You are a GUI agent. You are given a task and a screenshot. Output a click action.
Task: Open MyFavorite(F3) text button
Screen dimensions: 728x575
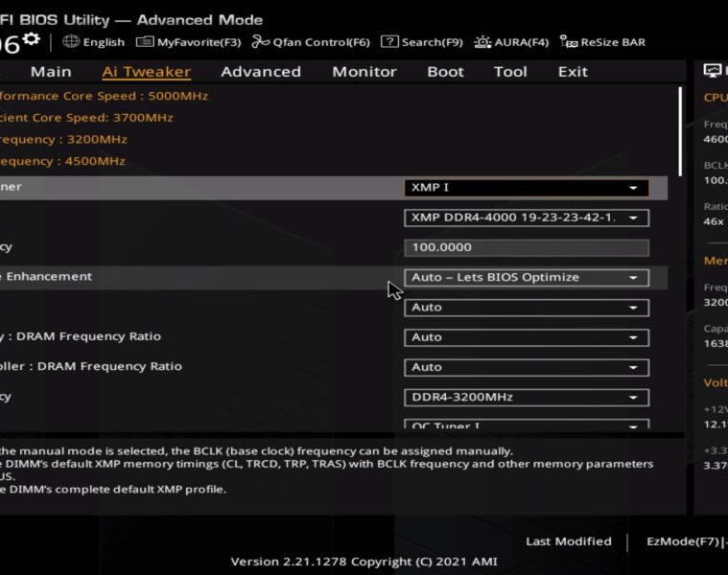[200, 43]
